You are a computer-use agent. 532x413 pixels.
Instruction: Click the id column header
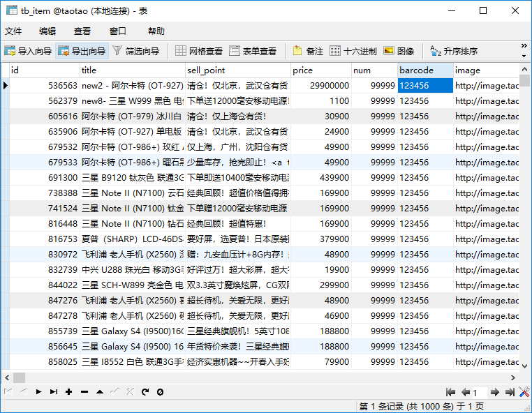[x=45, y=70]
